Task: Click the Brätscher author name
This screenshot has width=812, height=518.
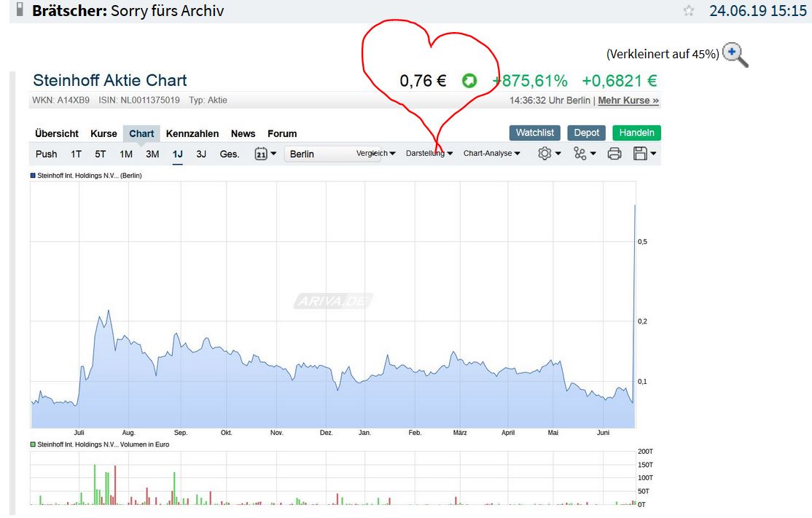Action: (69, 10)
